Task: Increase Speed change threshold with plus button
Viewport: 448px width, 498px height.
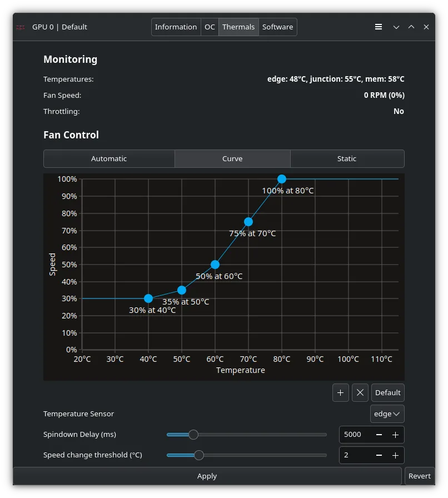Action: pyautogui.click(x=395, y=455)
